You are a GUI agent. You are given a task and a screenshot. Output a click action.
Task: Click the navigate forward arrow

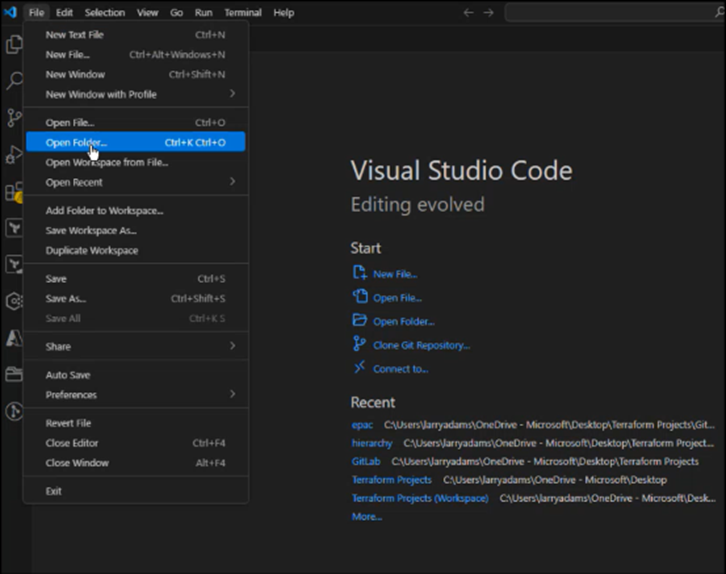pos(488,12)
